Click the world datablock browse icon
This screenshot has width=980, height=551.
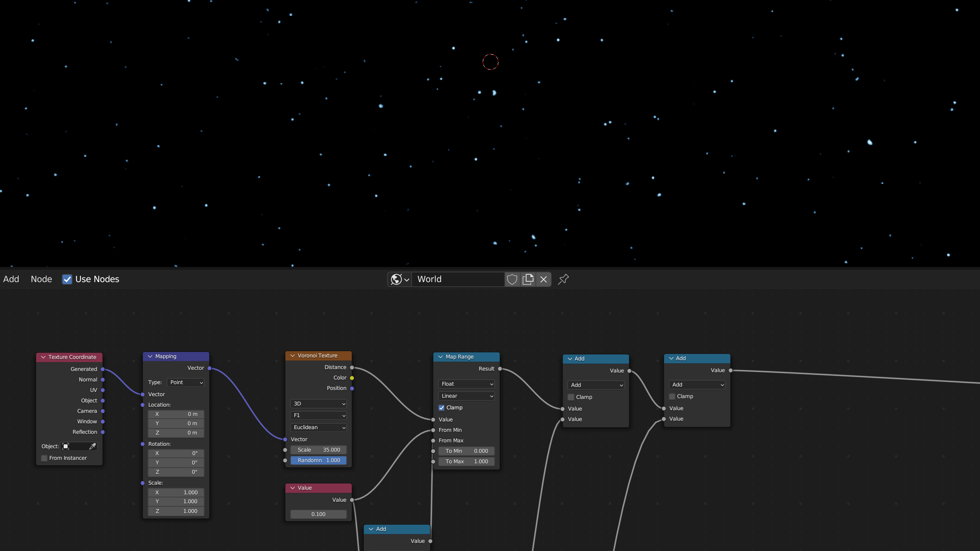[x=400, y=279]
